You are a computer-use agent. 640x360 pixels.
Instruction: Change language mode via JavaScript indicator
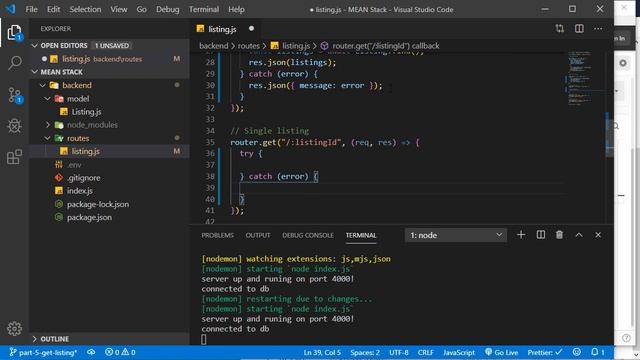coord(459,352)
